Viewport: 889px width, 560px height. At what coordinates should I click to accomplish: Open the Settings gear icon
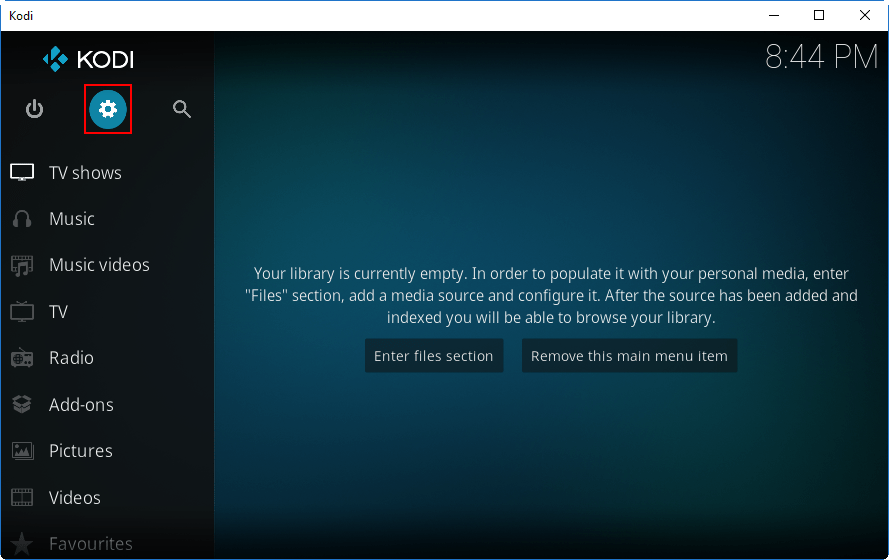pos(108,109)
